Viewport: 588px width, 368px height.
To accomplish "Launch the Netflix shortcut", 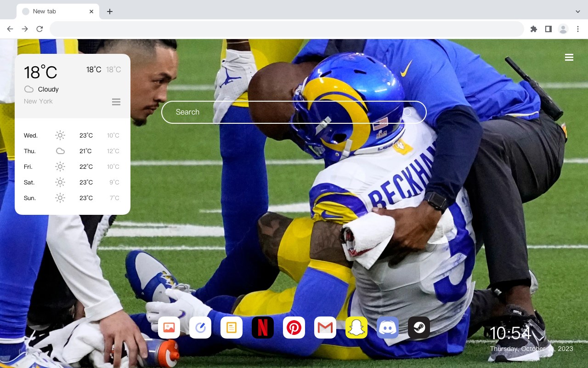I will [263, 328].
